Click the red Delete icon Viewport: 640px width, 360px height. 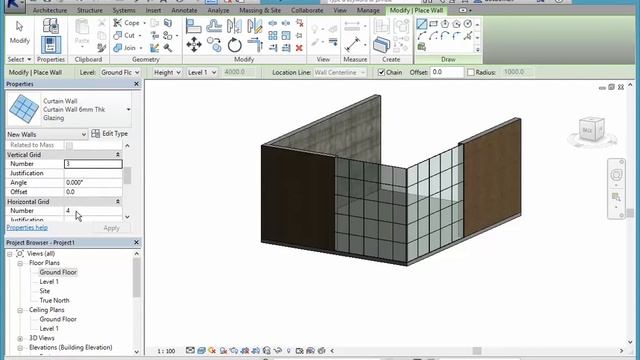(x=299, y=48)
